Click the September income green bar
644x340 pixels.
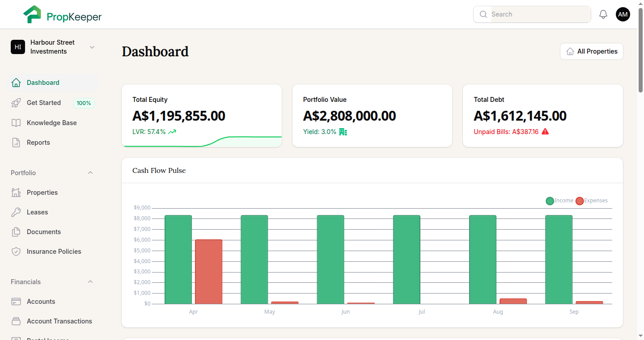559,260
